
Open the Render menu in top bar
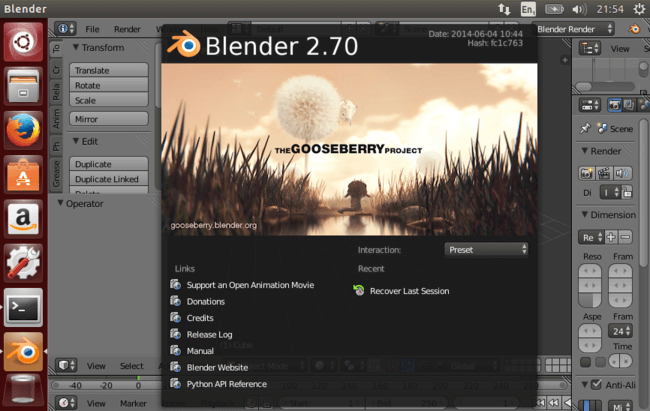coord(127,29)
